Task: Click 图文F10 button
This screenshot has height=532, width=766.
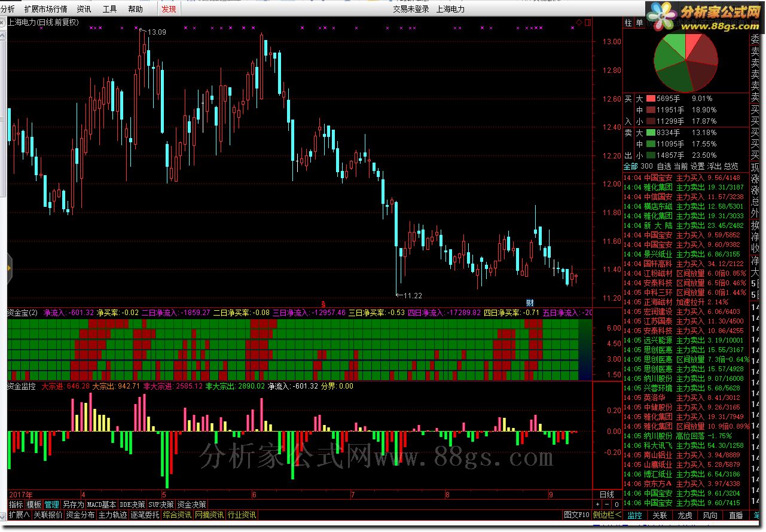Action: 576,515
